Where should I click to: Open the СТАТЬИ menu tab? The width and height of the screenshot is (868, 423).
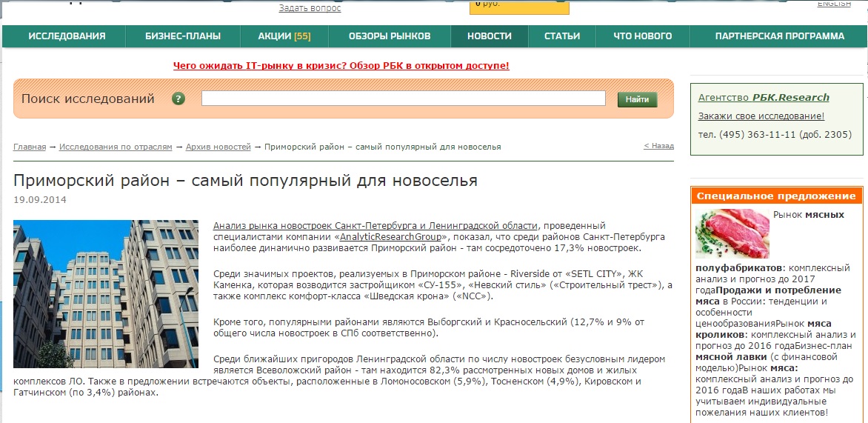pos(562,36)
